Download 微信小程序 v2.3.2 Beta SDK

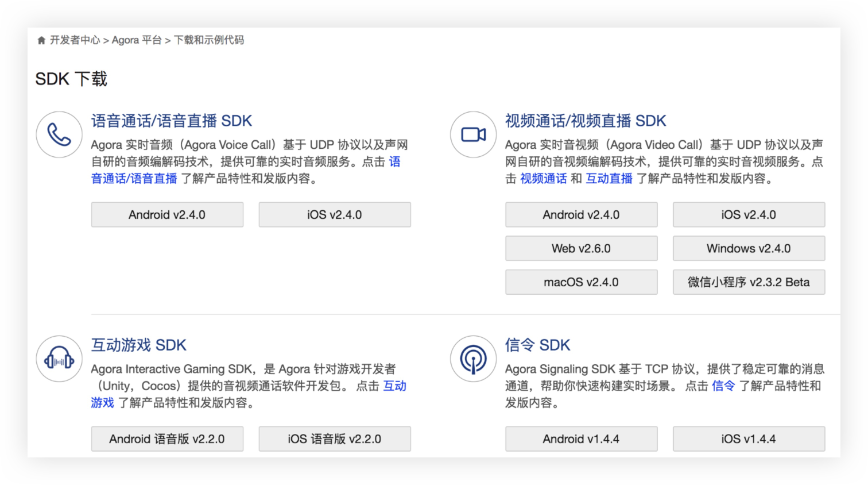749,282
